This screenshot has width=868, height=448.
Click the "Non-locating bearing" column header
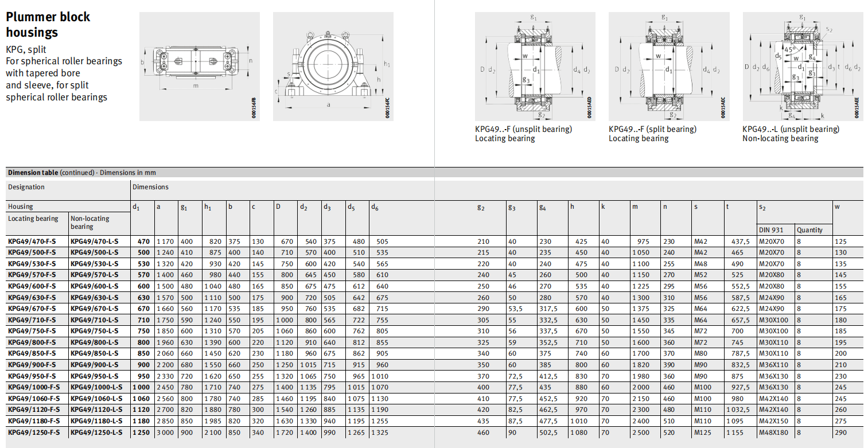pos(90,222)
